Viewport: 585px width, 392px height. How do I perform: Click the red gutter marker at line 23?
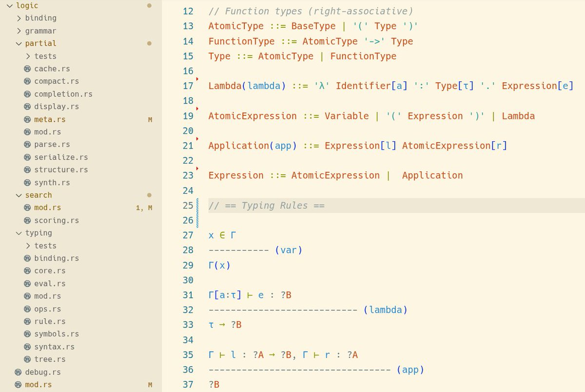tap(197, 168)
